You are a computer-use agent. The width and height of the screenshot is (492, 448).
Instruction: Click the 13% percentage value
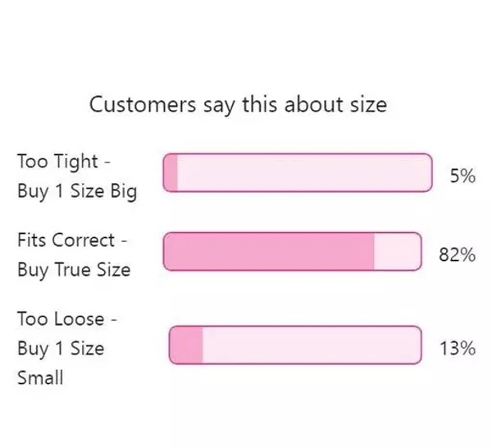(458, 349)
